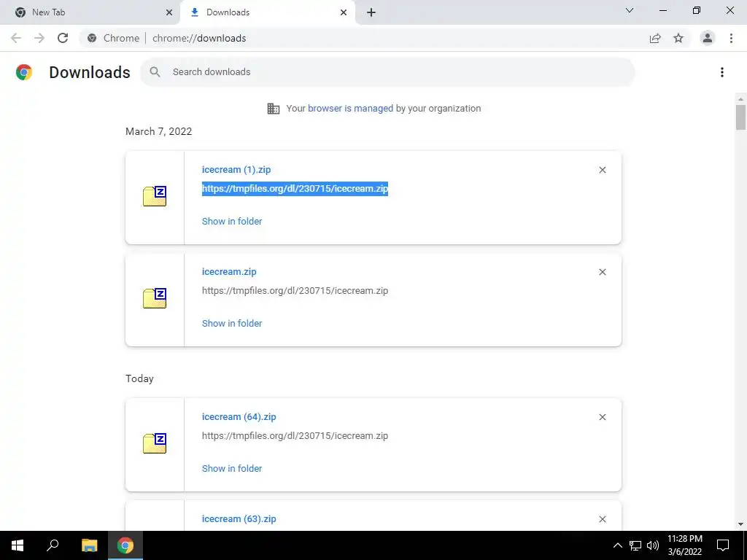747x560 pixels.
Task: Click the organization building icon
Action: pyautogui.click(x=274, y=109)
